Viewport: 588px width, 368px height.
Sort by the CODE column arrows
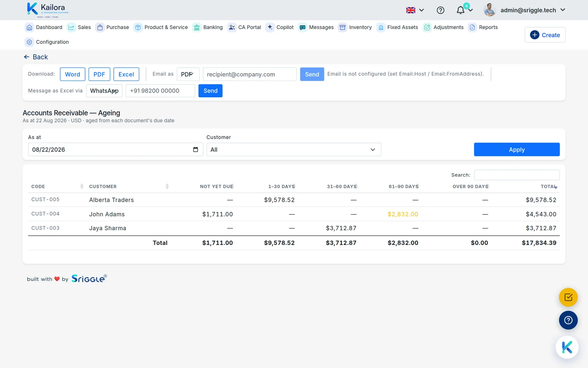click(82, 186)
